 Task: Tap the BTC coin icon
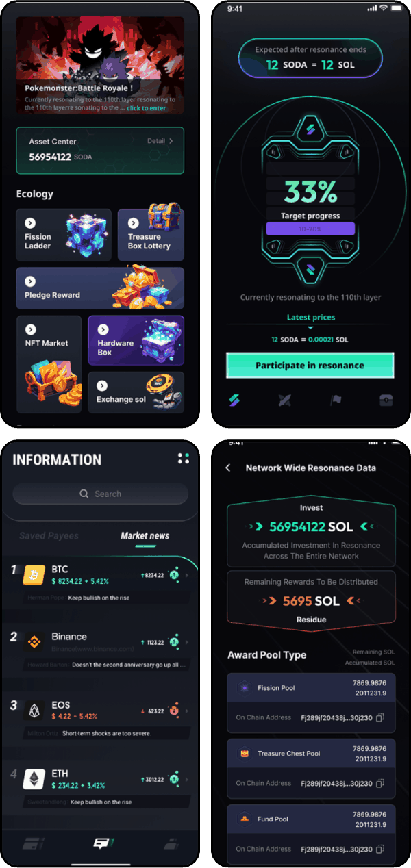click(x=34, y=575)
